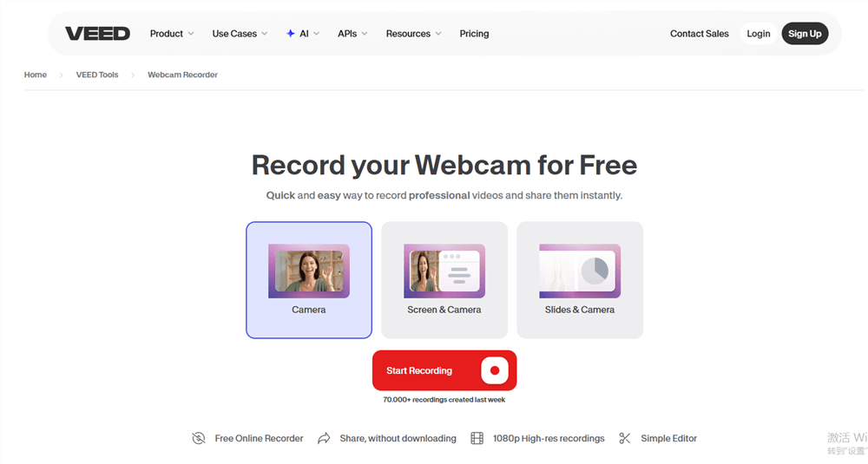Click "70.000+ recordings created last week" text
The image size is (868, 464).
pyautogui.click(x=444, y=400)
